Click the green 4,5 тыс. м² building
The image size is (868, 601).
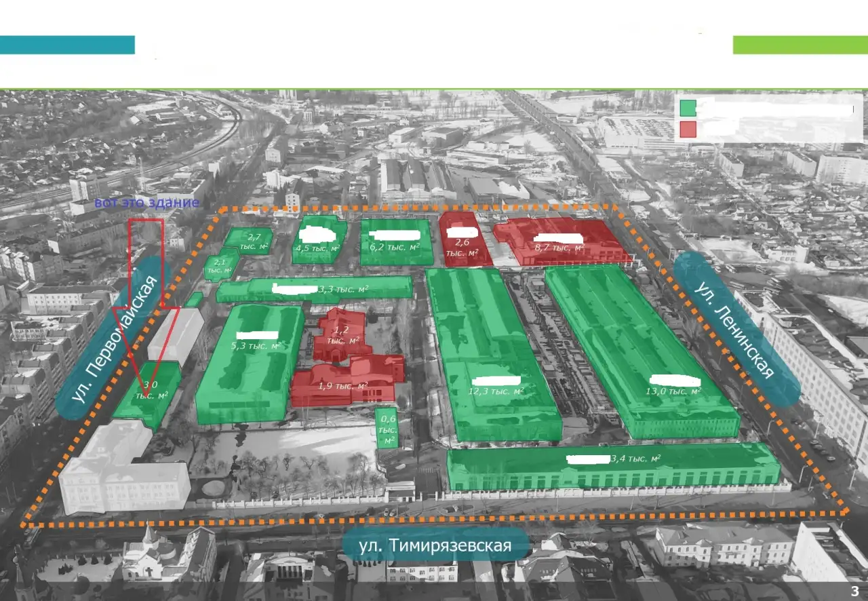pyautogui.click(x=319, y=239)
